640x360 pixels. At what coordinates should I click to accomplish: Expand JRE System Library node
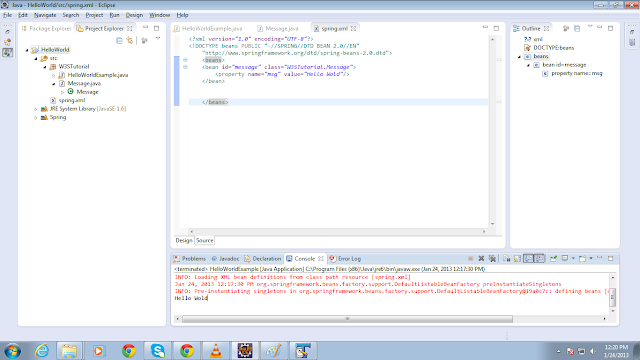coord(36,109)
